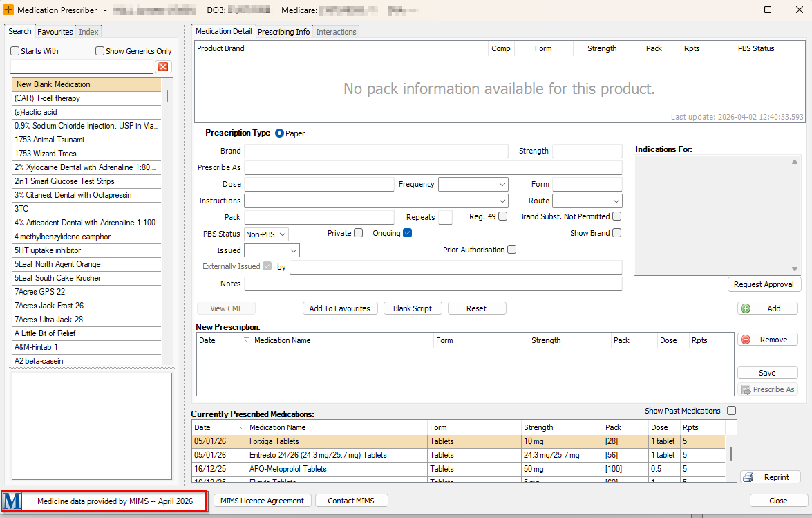Click the green Add medication button
Image resolution: width=812 pixels, height=518 pixels.
click(767, 308)
